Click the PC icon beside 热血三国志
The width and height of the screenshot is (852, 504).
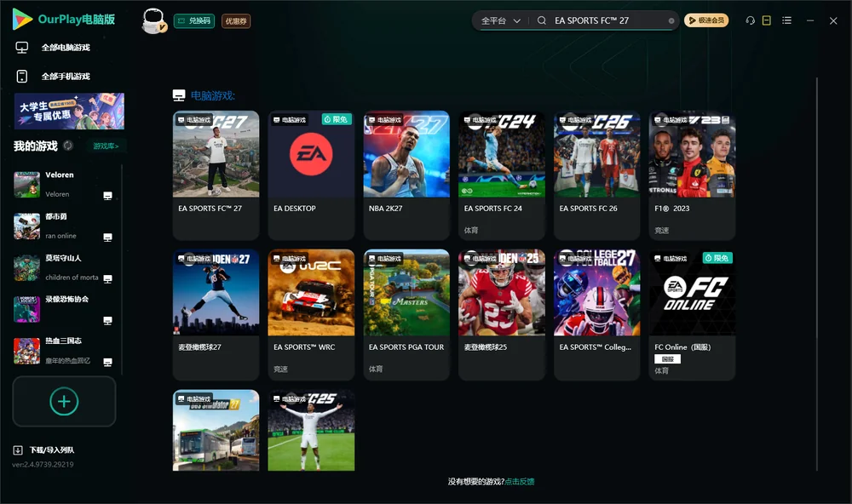click(x=107, y=363)
